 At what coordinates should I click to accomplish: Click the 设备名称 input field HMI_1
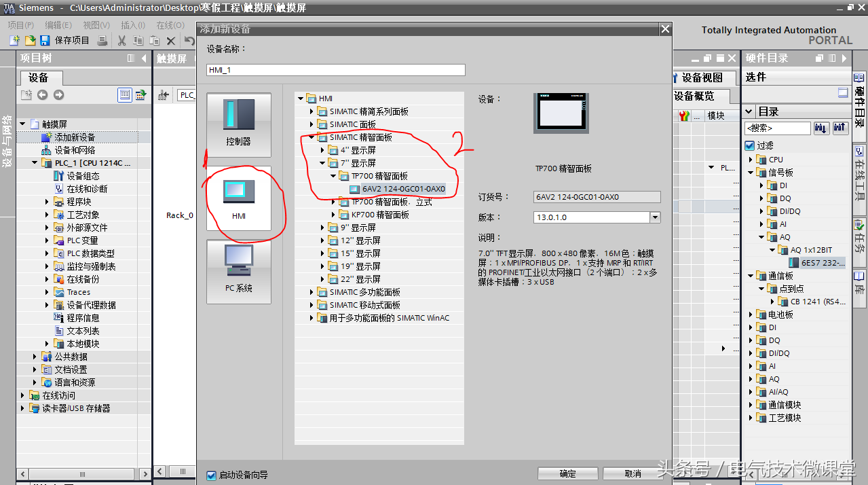[x=336, y=70]
